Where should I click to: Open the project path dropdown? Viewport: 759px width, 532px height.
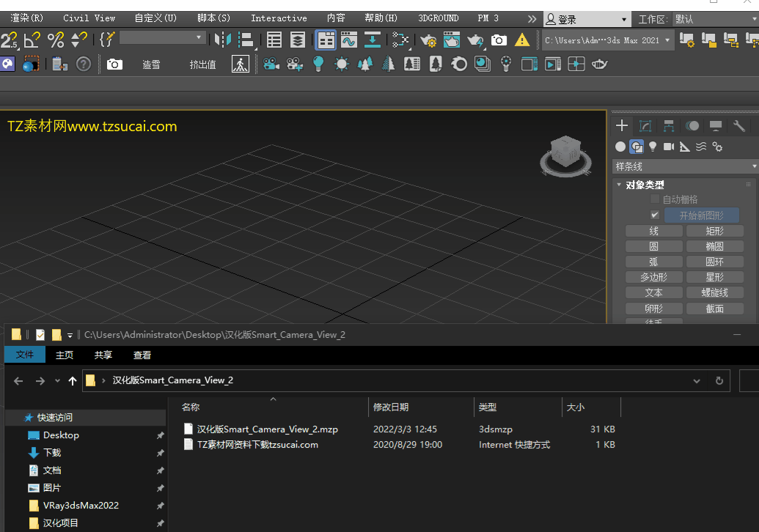pyautogui.click(x=607, y=40)
